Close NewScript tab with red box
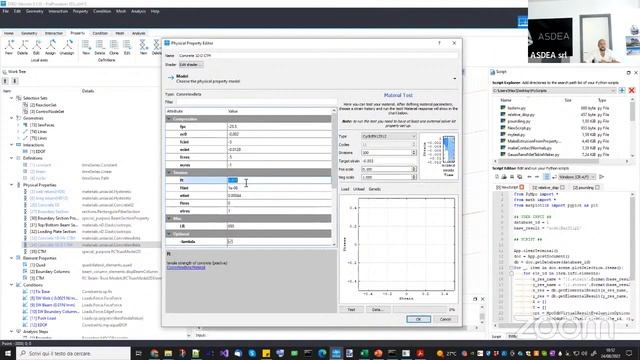 pyautogui.click(x=522, y=187)
